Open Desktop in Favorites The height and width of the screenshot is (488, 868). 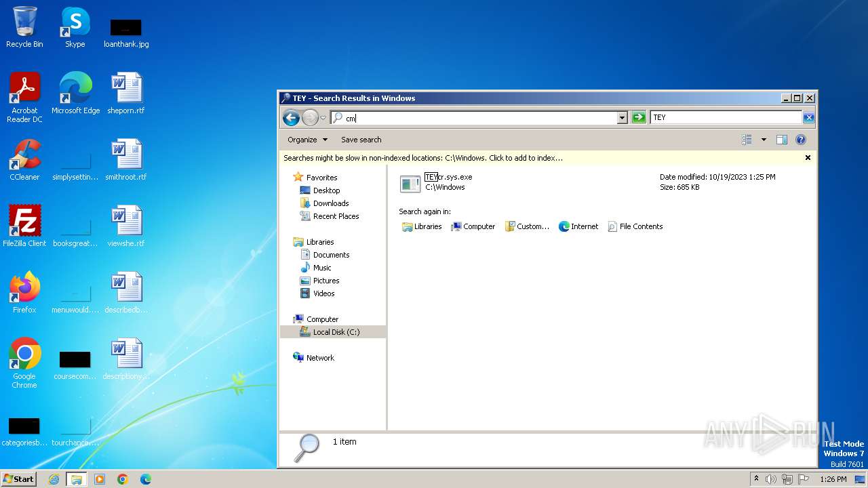tap(326, 190)
